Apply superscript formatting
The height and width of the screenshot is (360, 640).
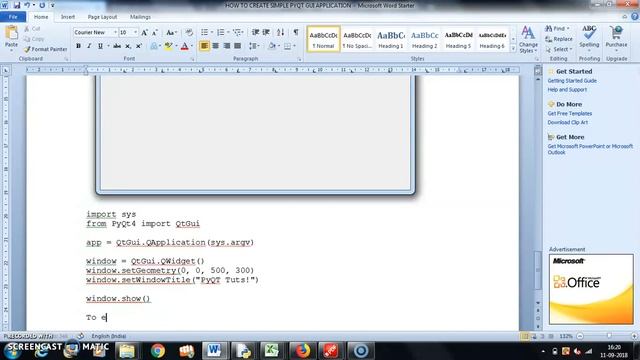click(x=139, y=46)
